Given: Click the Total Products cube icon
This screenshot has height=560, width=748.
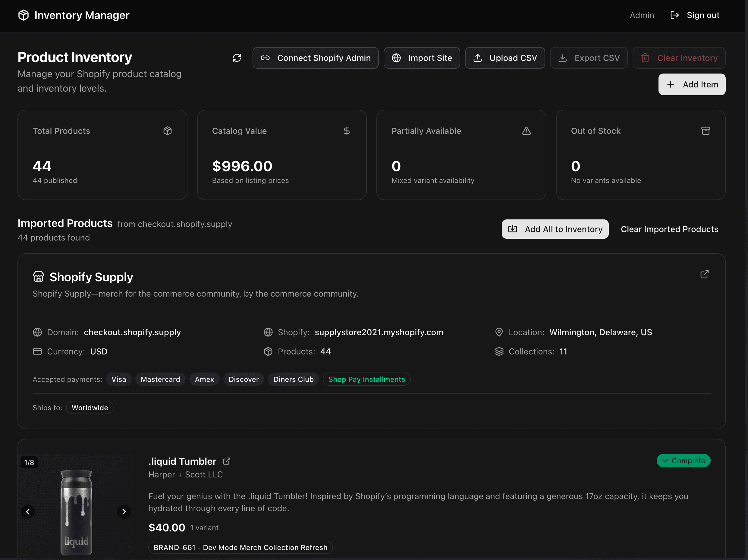Looking at the screenshot, I should (x=167, y=131).
